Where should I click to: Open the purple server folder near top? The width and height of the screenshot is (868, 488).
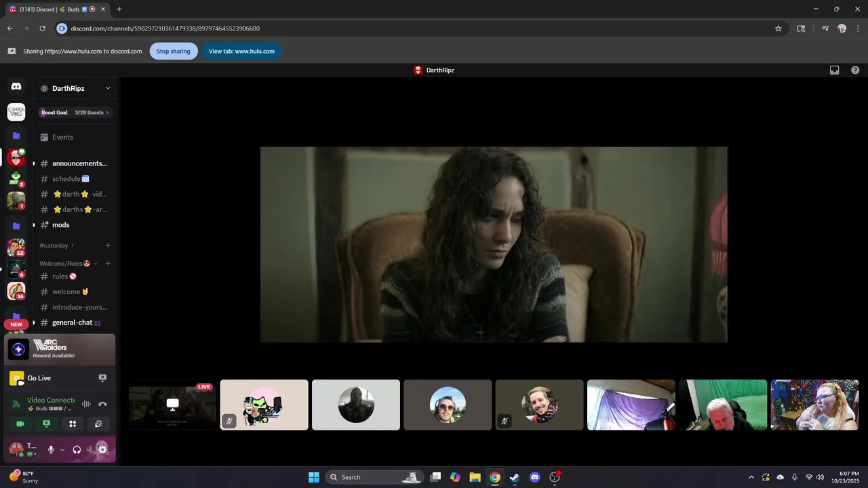tap(16, 135)
